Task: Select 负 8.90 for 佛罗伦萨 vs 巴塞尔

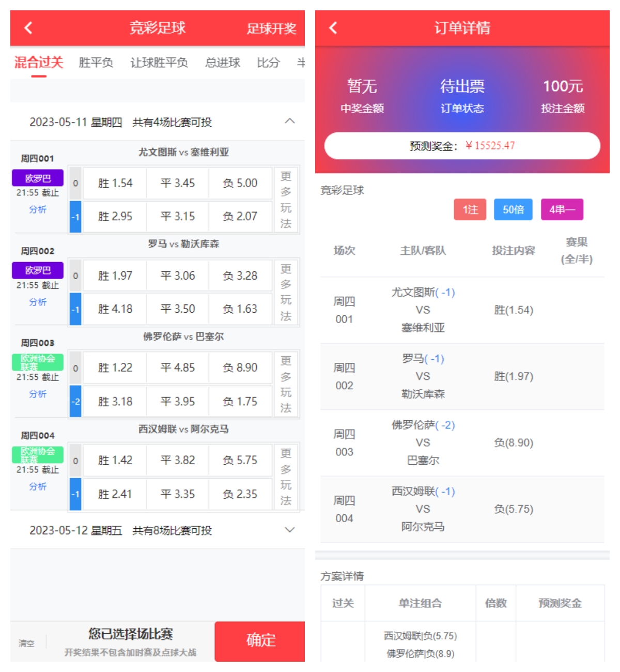Action: (240, 368)
